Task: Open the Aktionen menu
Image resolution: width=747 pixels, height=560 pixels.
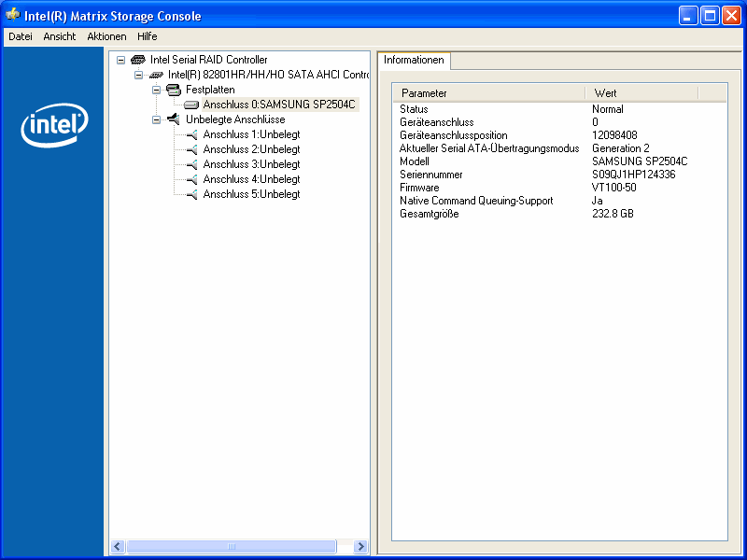Action: click(x=106, y=36)
